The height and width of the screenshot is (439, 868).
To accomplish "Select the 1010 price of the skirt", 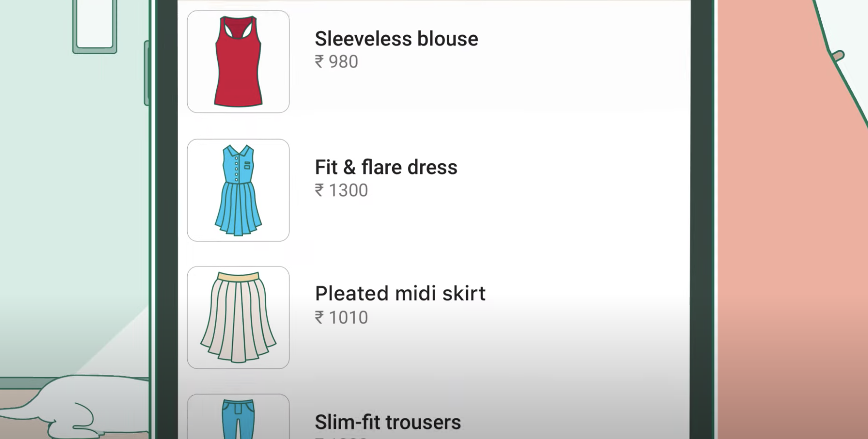I will (348, 317).
